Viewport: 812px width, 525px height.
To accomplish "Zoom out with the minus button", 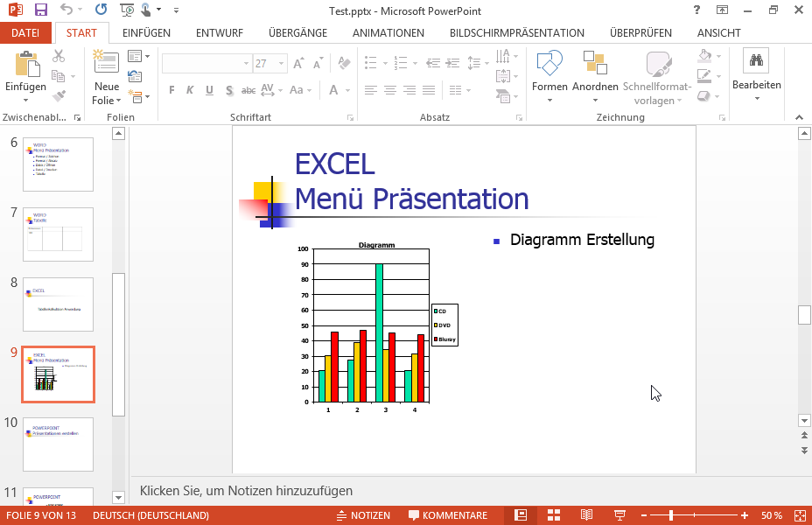I will [644, 515].
